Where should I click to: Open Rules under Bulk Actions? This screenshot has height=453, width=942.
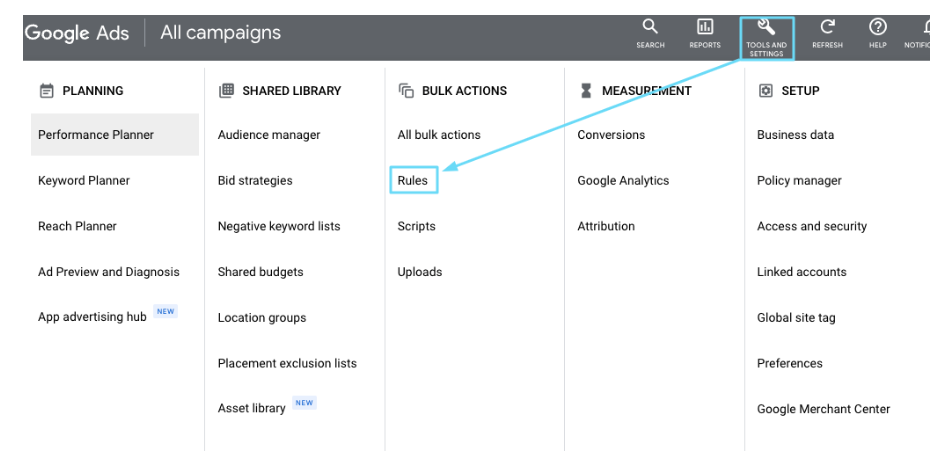[x=413, y=181]
